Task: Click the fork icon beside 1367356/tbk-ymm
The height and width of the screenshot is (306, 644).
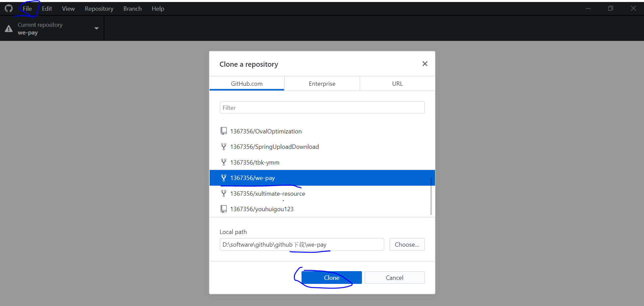Action: (x=224, y=162)
